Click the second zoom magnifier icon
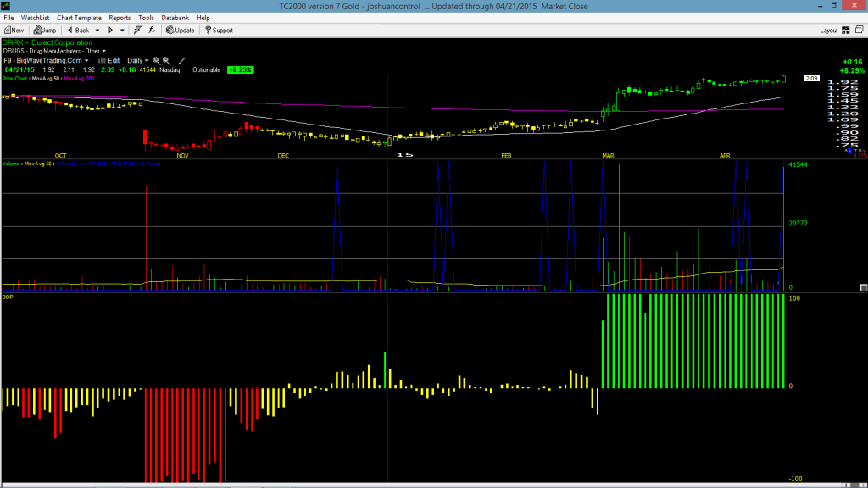Image resolution: width=868 pixels, height=488 pixels. pos(166,60)
